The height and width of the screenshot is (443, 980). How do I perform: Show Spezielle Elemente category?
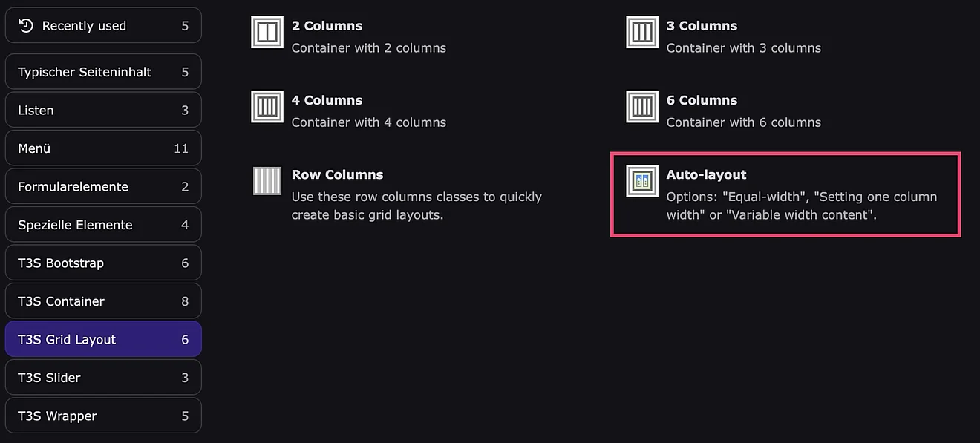(103, 225)
